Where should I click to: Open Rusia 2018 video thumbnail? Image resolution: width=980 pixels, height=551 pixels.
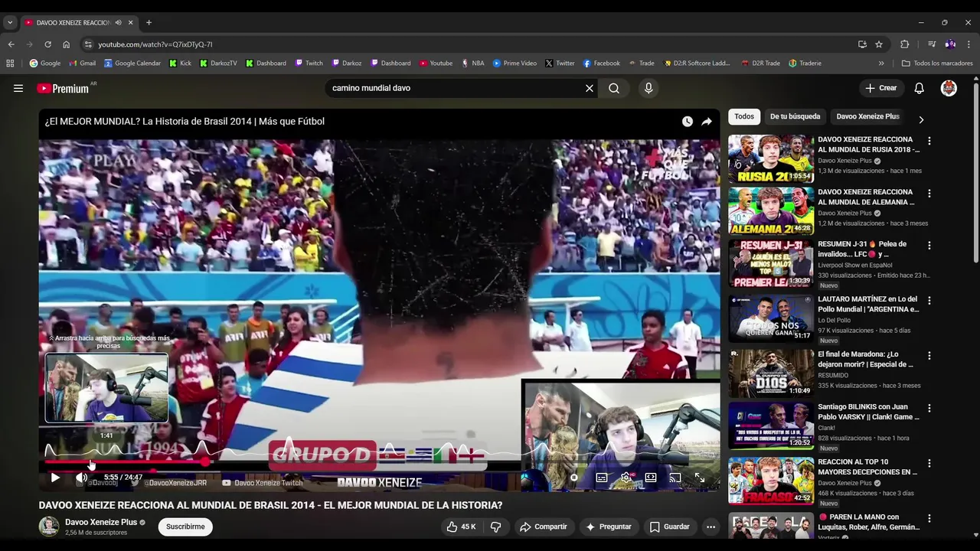[x=770, y=159]
